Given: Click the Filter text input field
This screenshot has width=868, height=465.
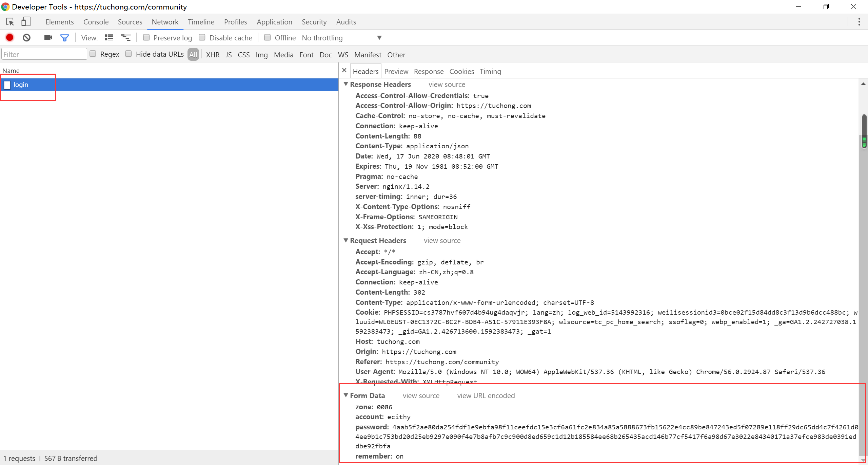Looking at the screenshot, I should [x=44, y=54].
